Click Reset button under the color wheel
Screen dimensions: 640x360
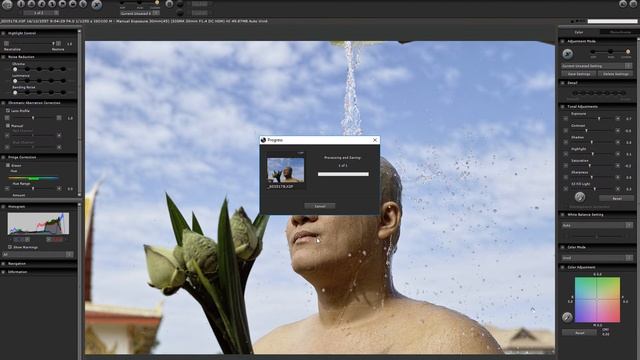tap(579, 333)
